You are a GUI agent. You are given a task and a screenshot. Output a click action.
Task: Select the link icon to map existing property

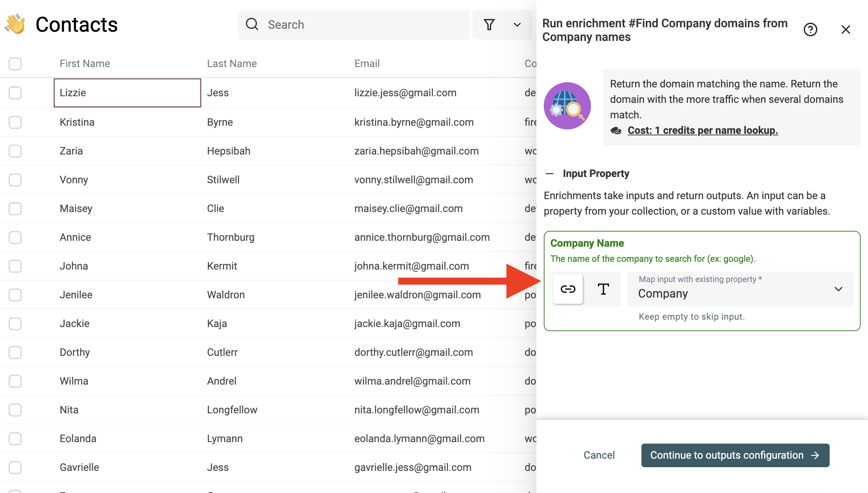(x=567, y=289)
